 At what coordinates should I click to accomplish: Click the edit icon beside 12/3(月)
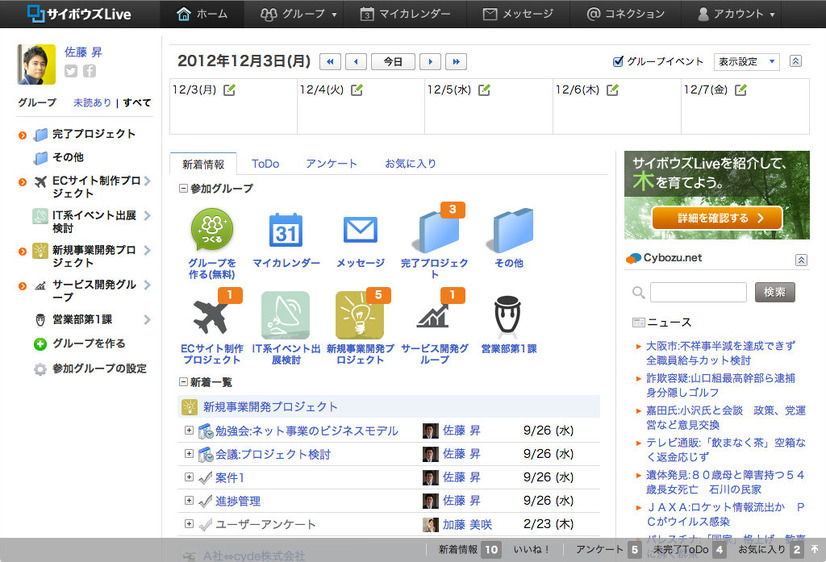point(229,90)
